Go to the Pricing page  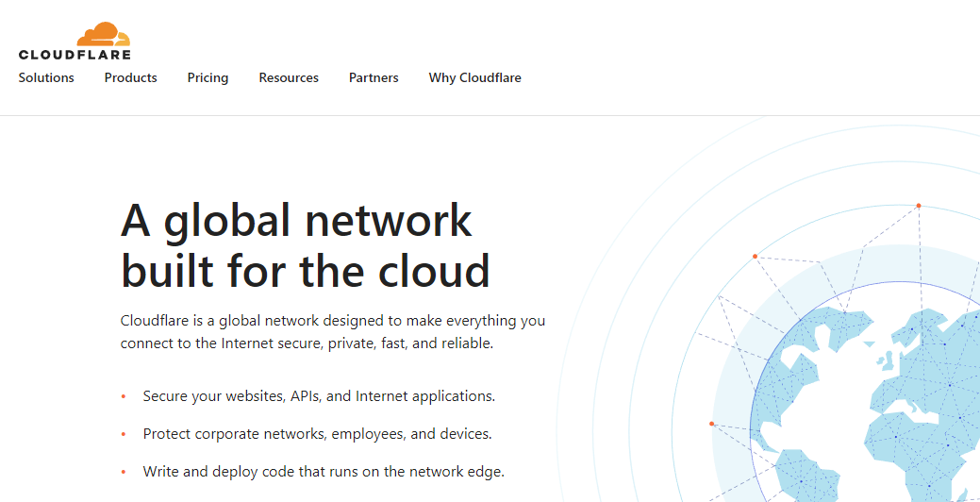[208, 78]
